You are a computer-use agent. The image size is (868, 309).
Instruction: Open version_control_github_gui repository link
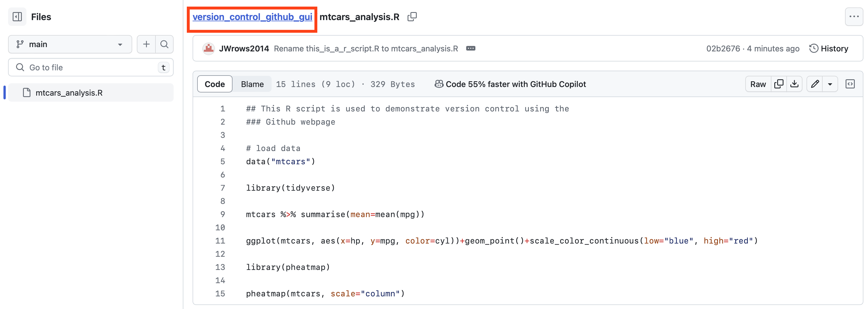pos(252,17)
